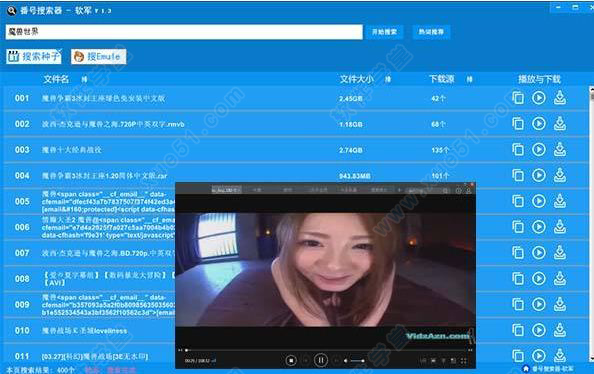
Task: Download result 008 using the download icon
Action: coord(560,278)
